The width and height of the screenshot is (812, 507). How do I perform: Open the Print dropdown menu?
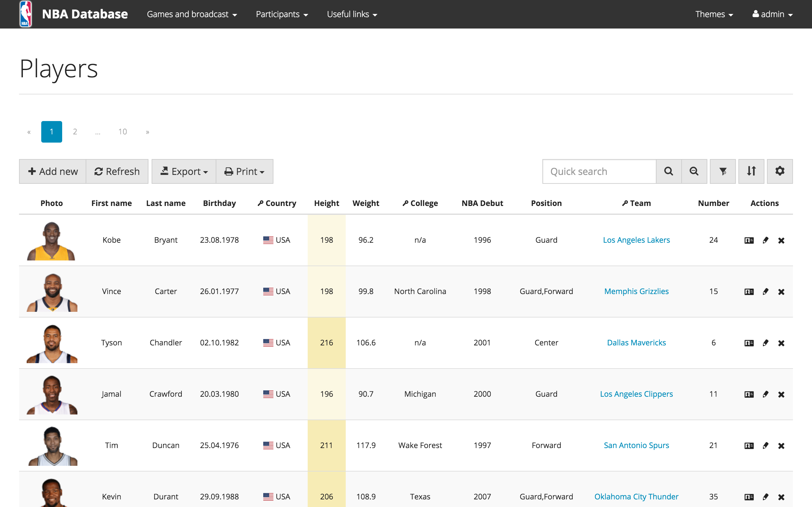pyautogui.click(x=245, y=171)
